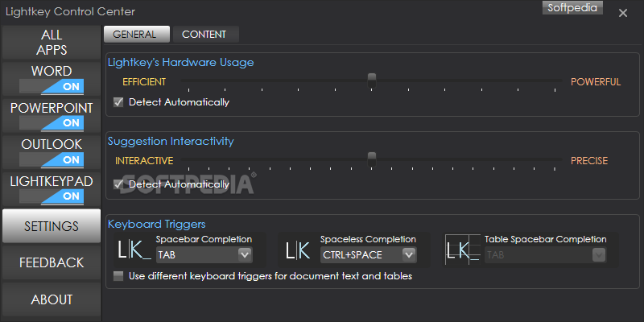Screen dimensions: 644x322
Task: Click the Hardware Usage slider handle
Action: coord(372,80)
